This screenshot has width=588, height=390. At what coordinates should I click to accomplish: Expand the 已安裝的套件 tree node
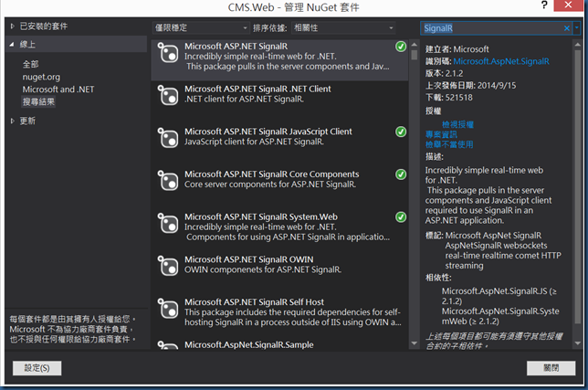tap(13, 26)
